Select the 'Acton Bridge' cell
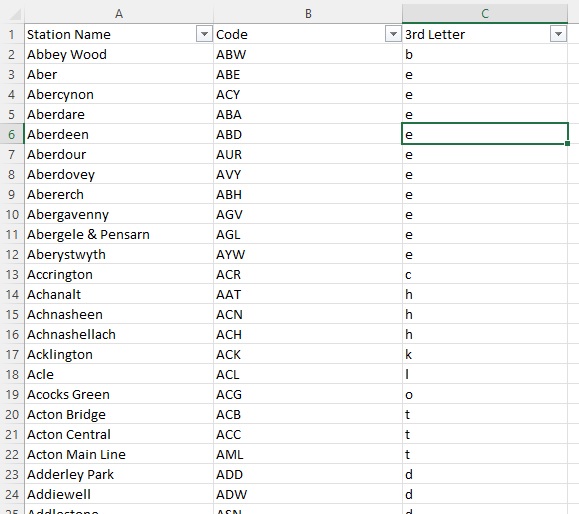 pyautogui.click(x=119, y=414)
